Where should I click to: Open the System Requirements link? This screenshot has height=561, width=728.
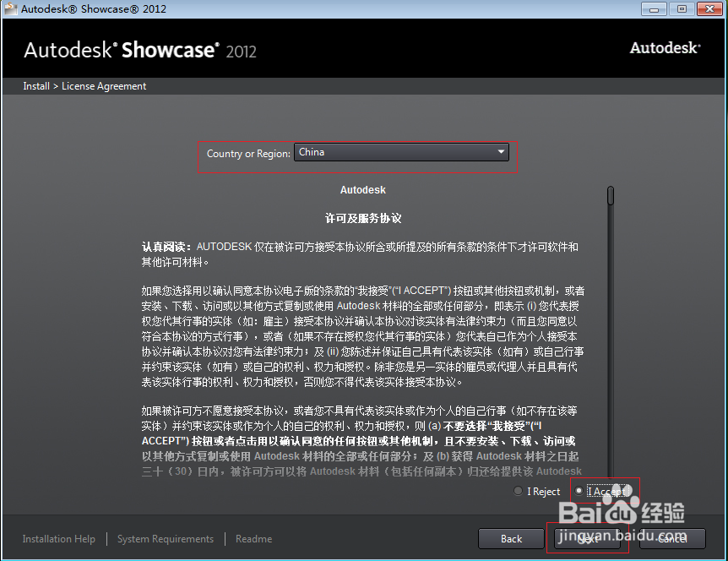(x=166, y=539)
